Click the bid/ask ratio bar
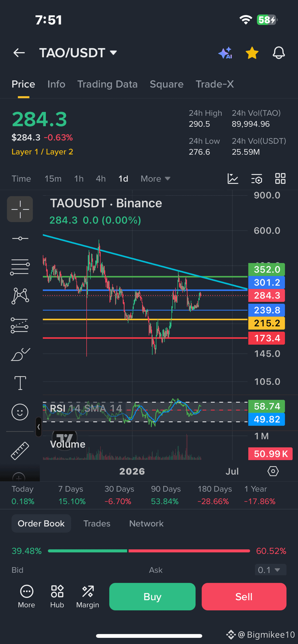 149,551
